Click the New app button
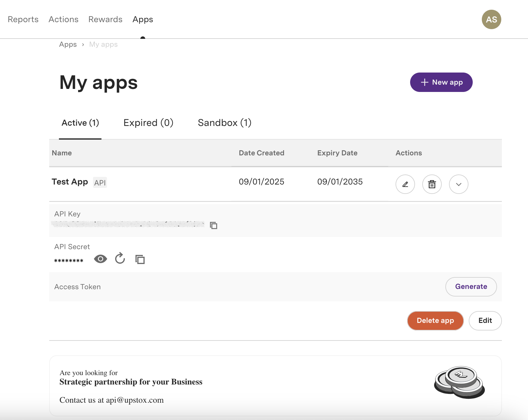The image size is (528, 420). click(441, 82)
